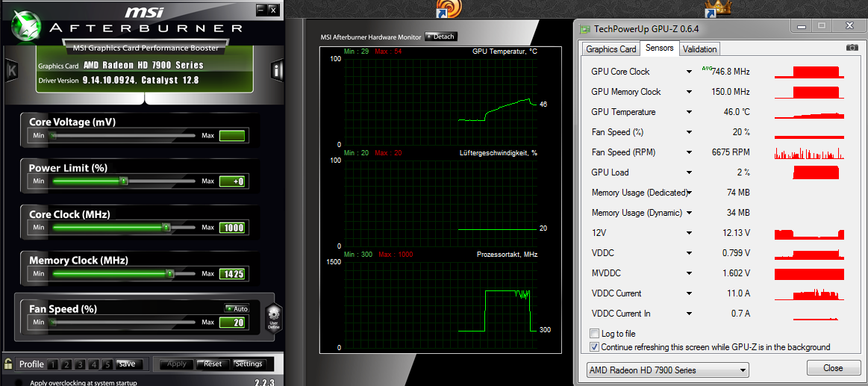This screenshot has width=868, height=386.
Task: Click the Fan Speed slider track
Action: point(122,322)
